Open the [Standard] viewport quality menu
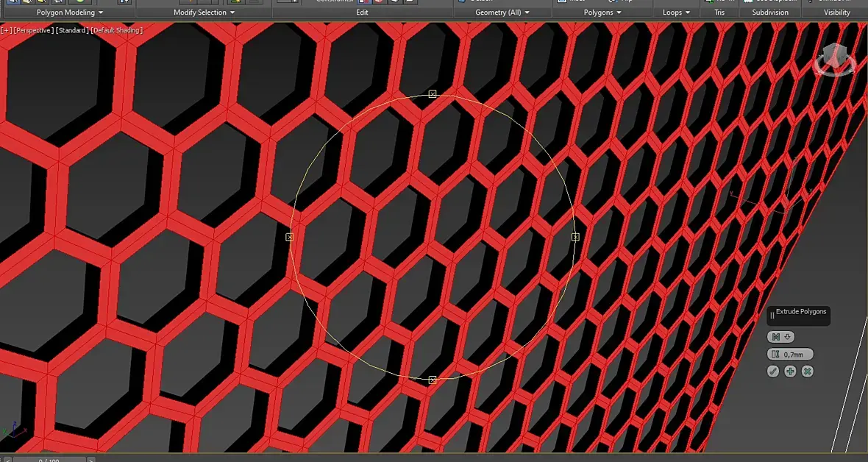Screen dimensions: 868x462 pos(72,30)
